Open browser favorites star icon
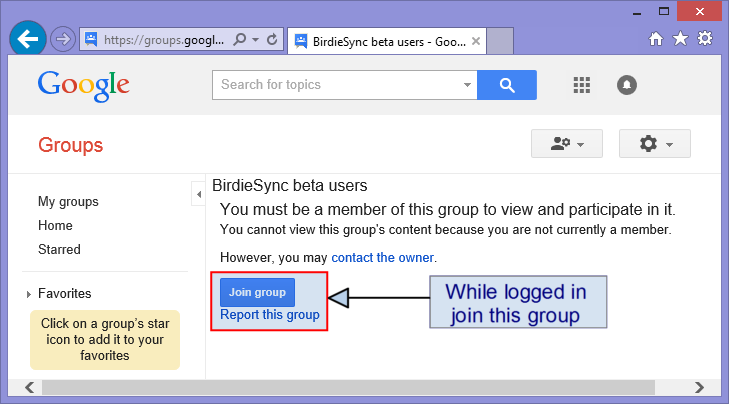This screenshot has height=404, width=729. (680, 39)
